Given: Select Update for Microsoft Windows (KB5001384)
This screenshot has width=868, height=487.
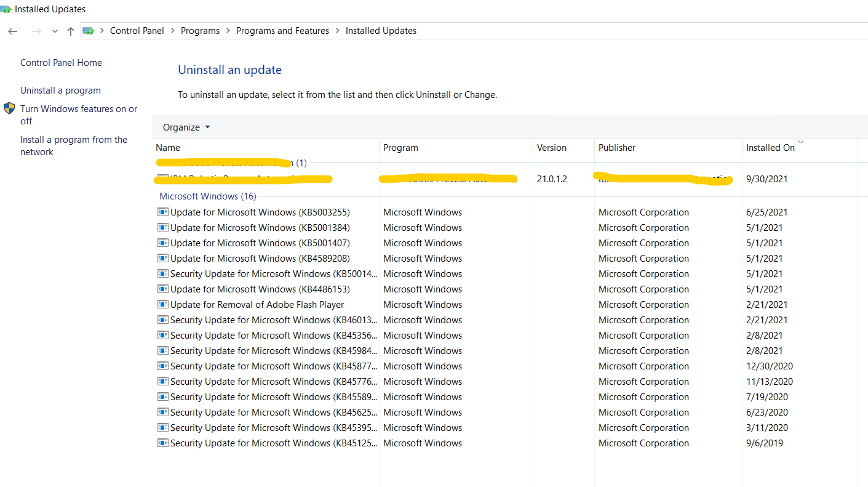Looking at the screenshot, I should click(260, 228).
